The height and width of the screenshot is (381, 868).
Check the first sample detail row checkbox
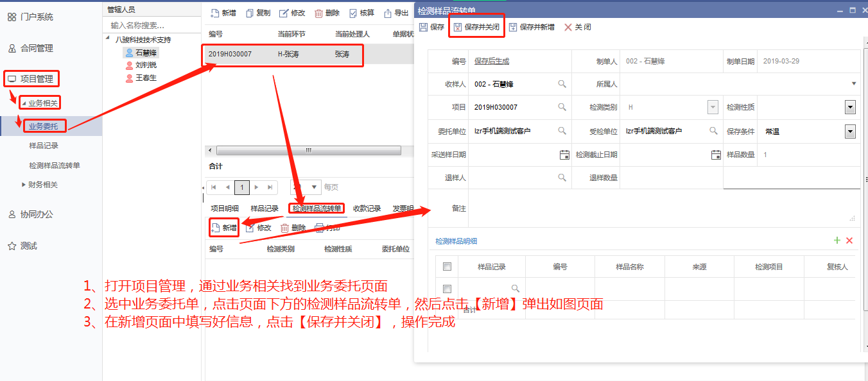point(447,289)
